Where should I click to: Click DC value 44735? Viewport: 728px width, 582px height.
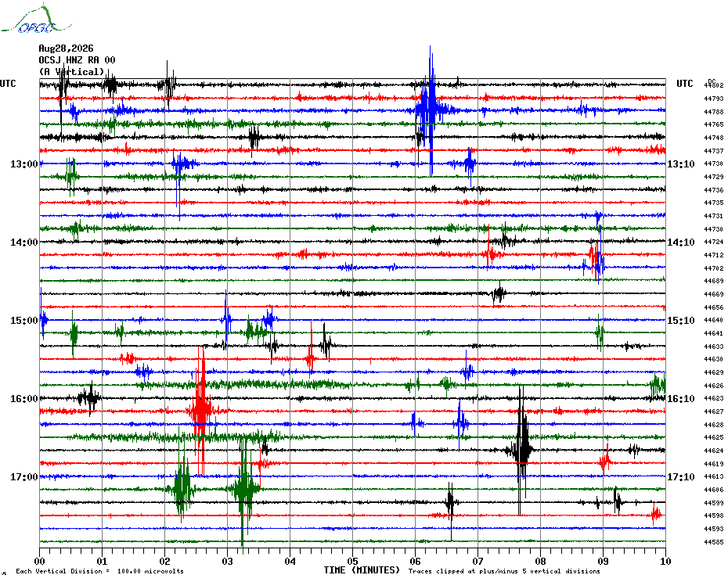click(714, 203)
